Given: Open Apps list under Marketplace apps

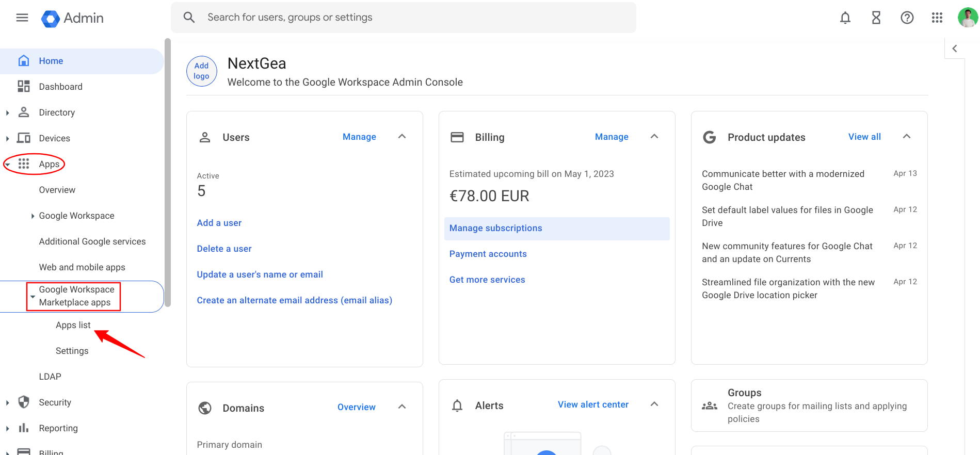Looking at the screenshot, I should click(x=73, y=325).
